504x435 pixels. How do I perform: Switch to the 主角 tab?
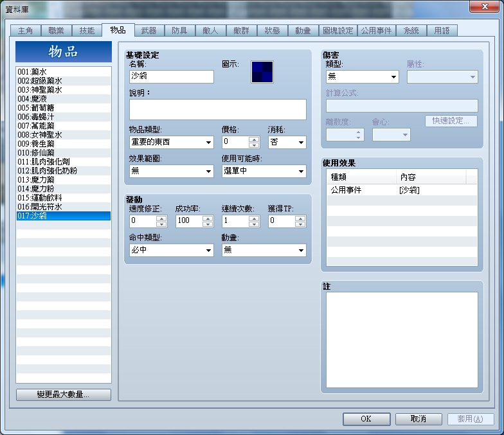point(26,31)
